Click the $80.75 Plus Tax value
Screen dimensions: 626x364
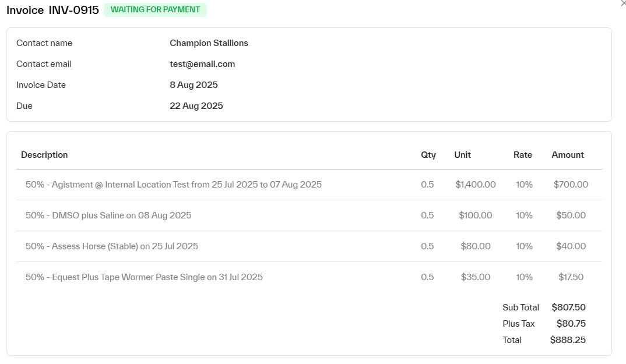[x=571, y=324]
